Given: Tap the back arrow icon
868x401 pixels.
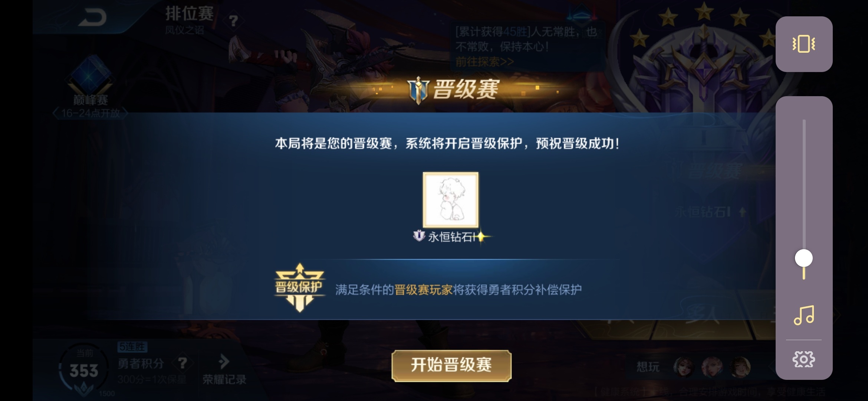Looking at the screenshot, I should (x=92, y=17).
